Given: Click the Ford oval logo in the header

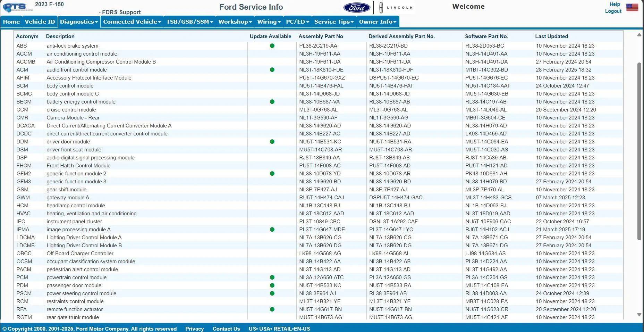Looking at the screenshot, I should tap(357, 8).
